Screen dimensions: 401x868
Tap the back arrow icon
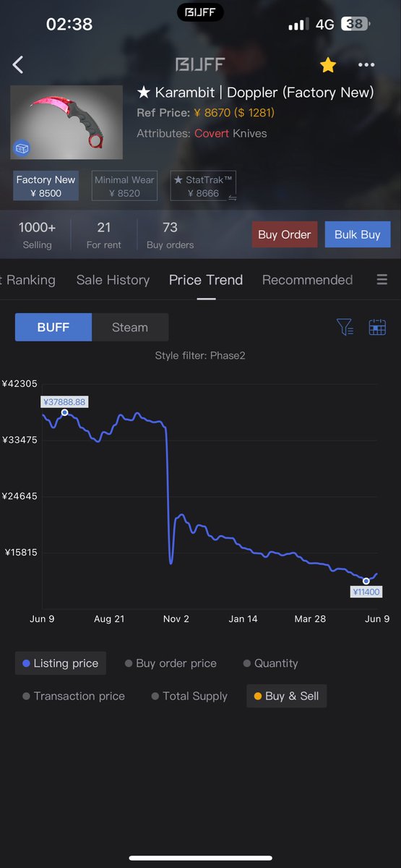[x=18, y=64]
